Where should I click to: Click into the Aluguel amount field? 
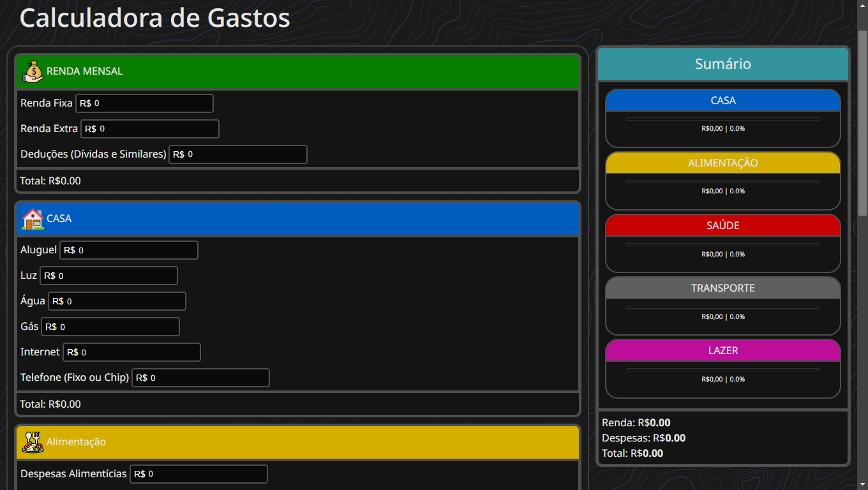pos(129,250)
